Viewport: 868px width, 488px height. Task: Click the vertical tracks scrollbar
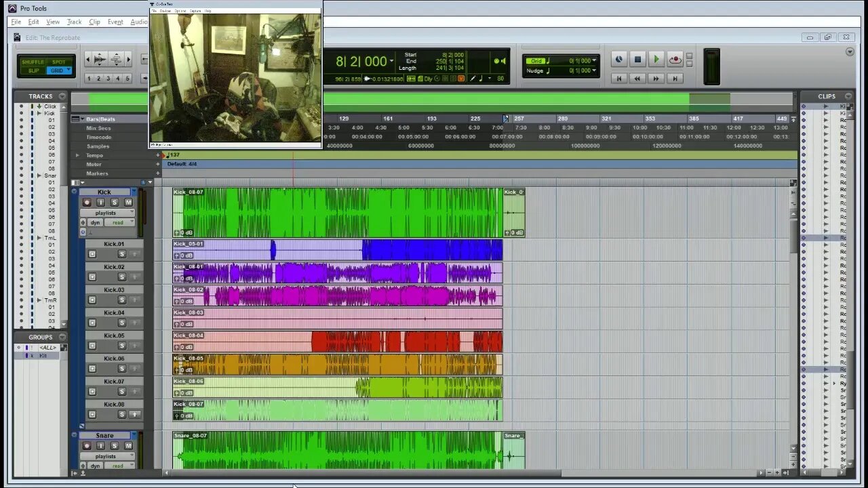(793, 237)
